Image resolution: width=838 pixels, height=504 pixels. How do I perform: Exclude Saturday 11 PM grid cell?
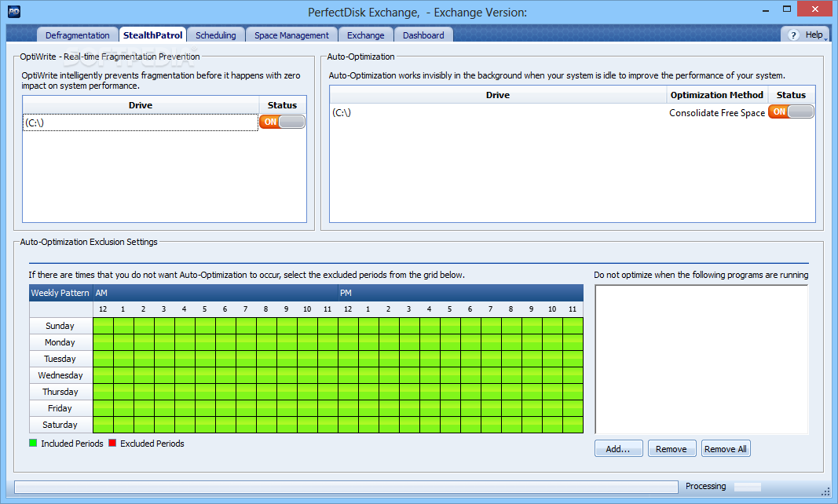573,425
